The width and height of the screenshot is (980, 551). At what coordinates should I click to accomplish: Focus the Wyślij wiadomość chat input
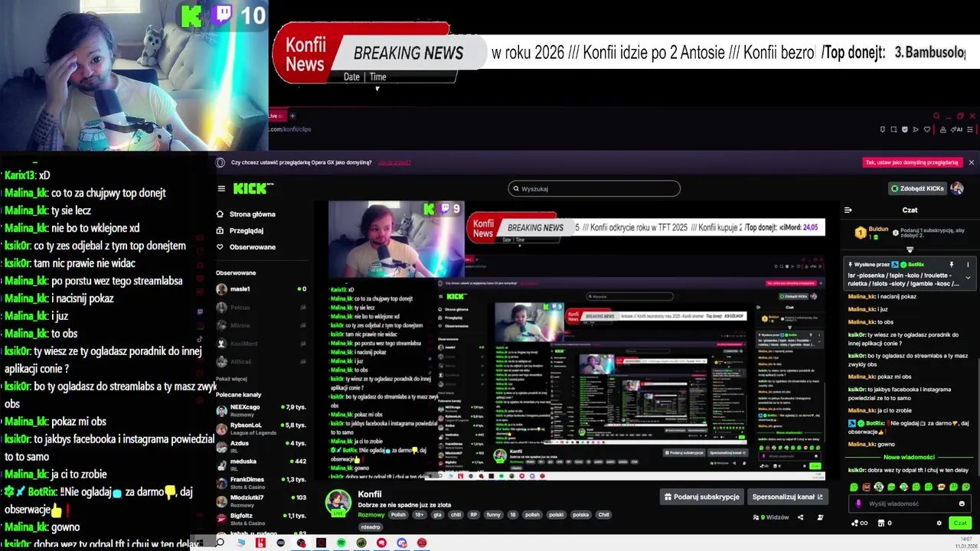[910, 504]
